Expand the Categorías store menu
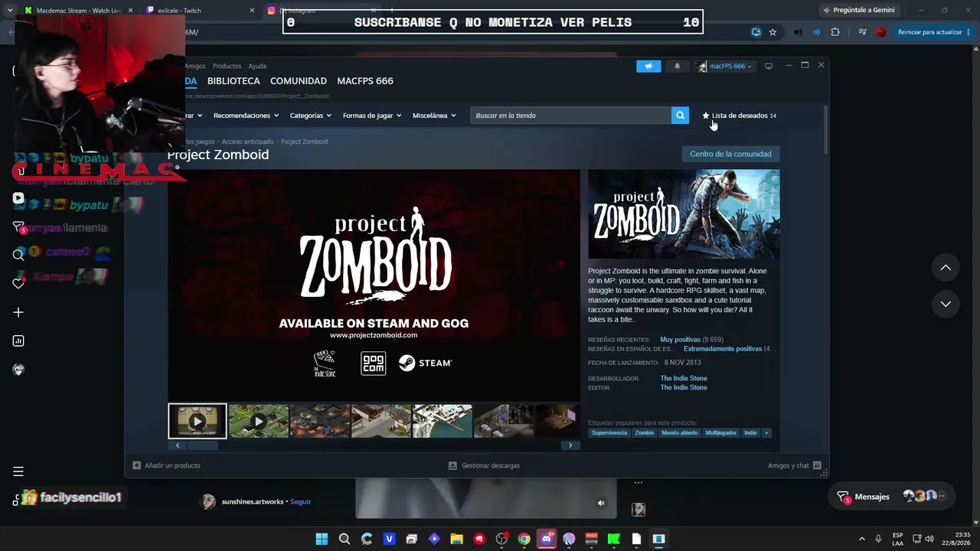This screenshot has width=980, height=551. click(310, 116)
